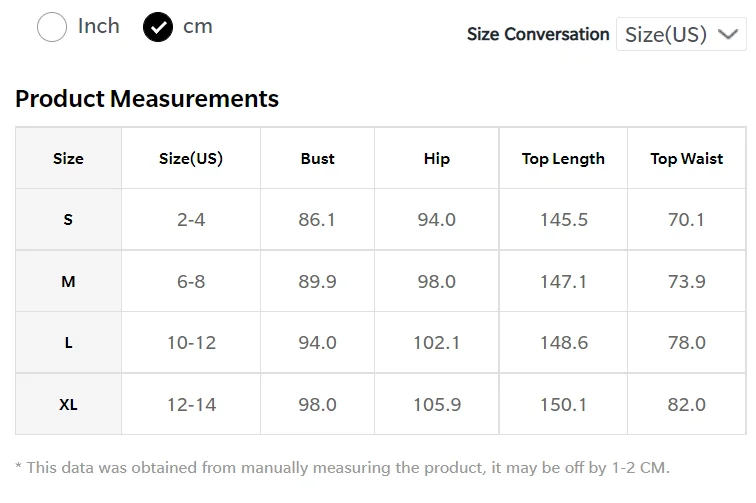
Task: Click the Size column header
Action: click(x=68, y=158)
